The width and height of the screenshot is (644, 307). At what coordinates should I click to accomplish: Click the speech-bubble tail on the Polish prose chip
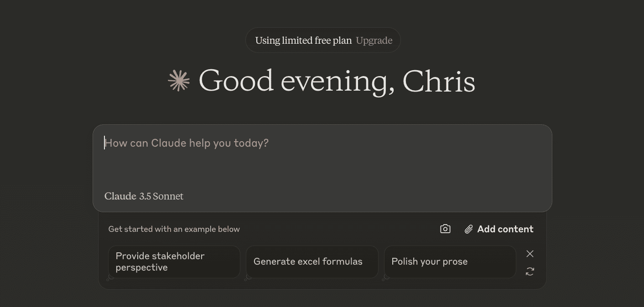pyautogui.click(x=385, y=277)
